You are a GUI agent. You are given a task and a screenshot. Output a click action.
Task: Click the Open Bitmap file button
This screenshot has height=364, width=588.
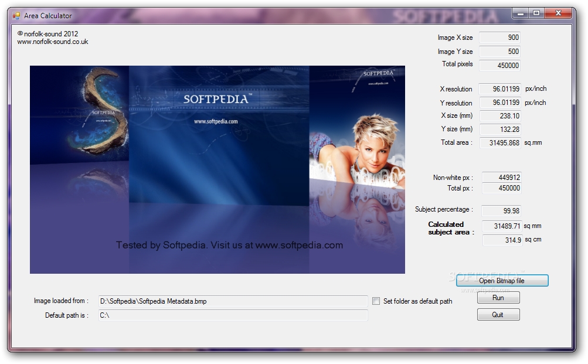click(x=502, y=281)
